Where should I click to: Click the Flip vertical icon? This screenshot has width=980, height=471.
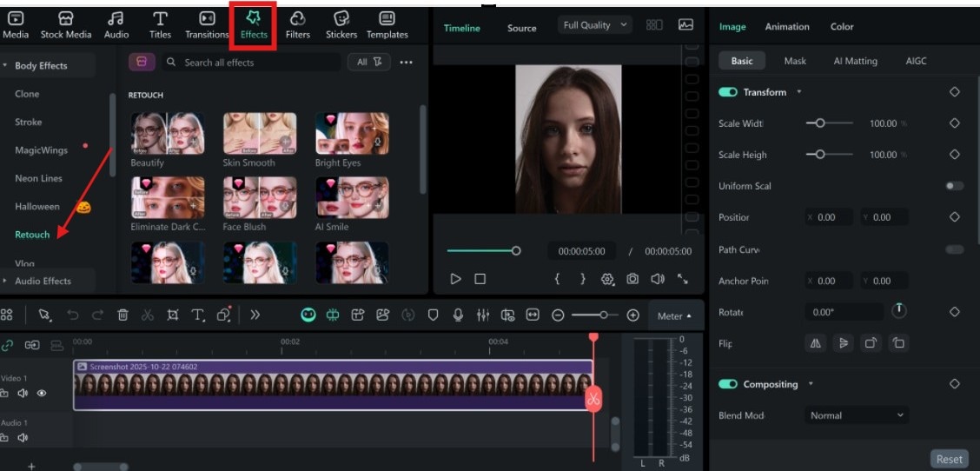tap(843, 342)
